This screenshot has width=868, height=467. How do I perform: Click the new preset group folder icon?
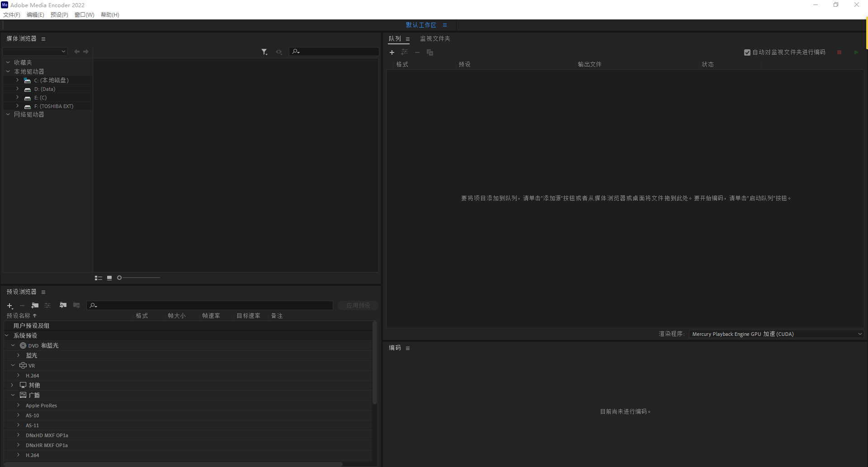[35, 306]
